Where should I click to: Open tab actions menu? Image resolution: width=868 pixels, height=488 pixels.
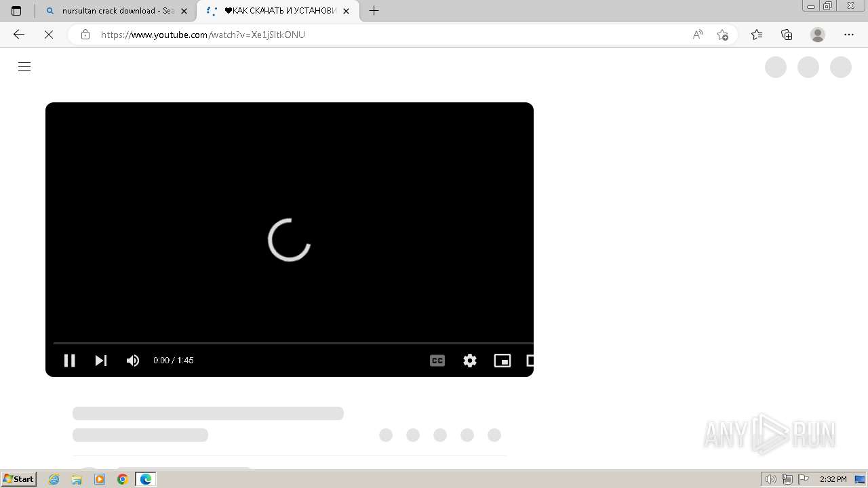[16, 11]
